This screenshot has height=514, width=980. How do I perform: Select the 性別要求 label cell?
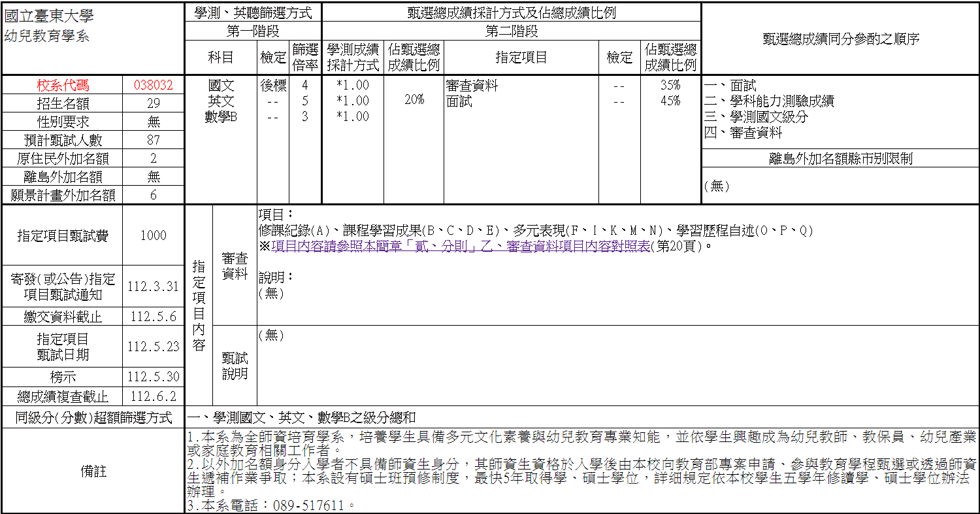63,122
